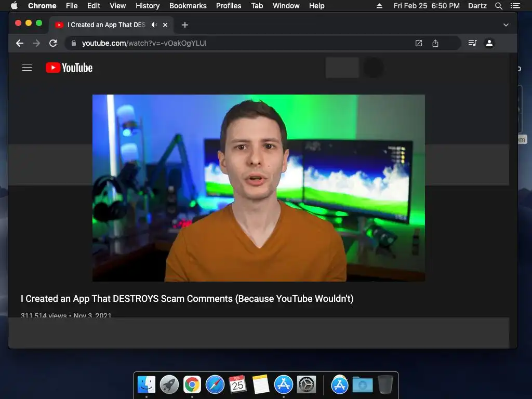
Task: Open page in new window icon in address bar
Action: [419, 43]
